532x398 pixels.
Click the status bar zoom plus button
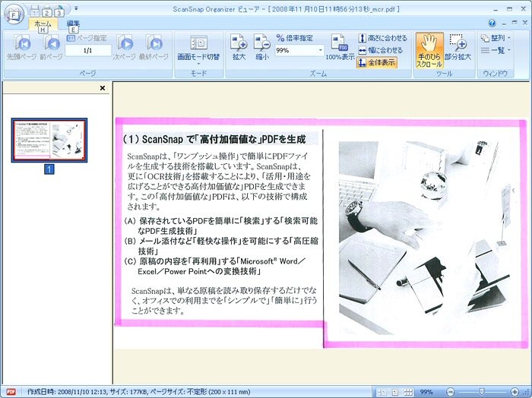coord(515,392)
